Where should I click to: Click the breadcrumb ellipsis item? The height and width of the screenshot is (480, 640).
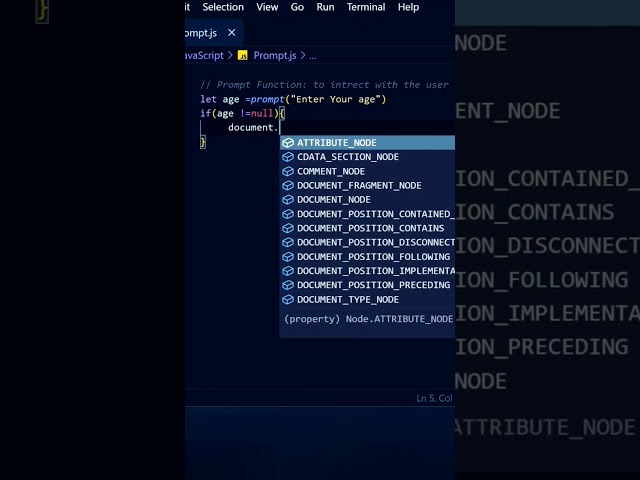coord(313,56)
